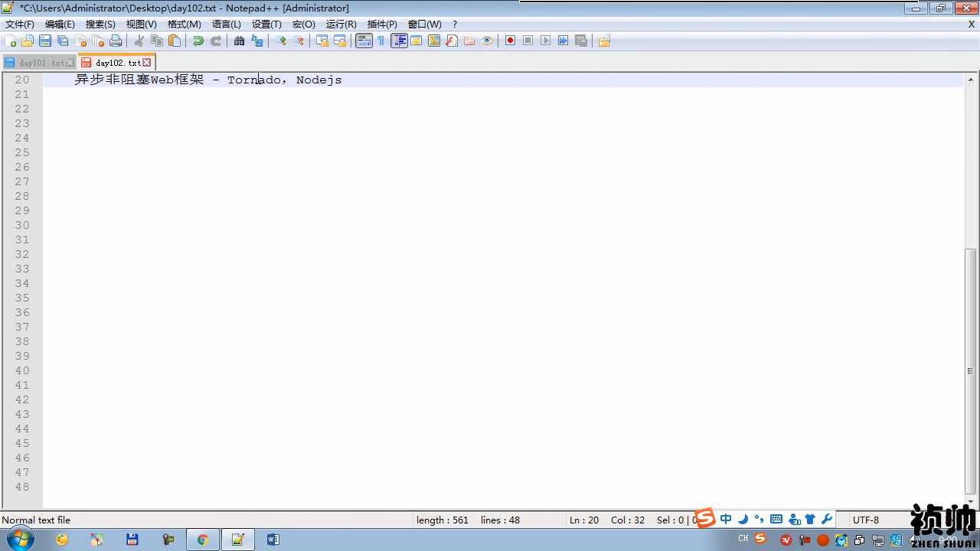Close the day102.txt tab
Image resolution: width=980 pixels, height=551 pixels.
point(147,63)
